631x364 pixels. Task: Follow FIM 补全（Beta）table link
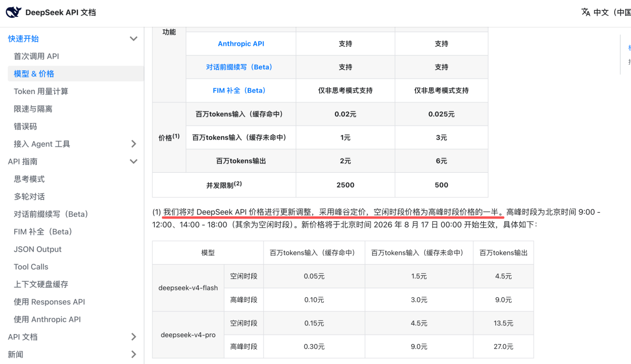(x=241, y=90)
